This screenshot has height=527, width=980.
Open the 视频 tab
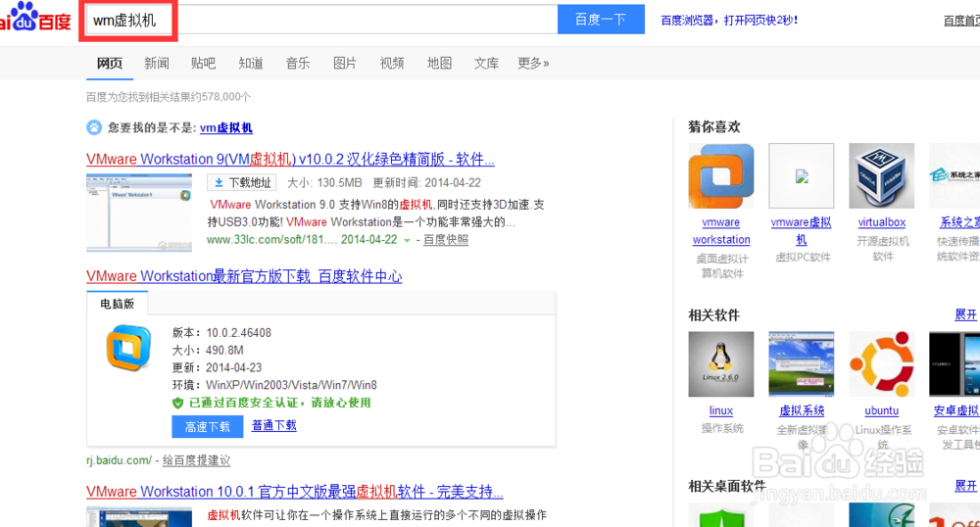[x=392, y=63]
